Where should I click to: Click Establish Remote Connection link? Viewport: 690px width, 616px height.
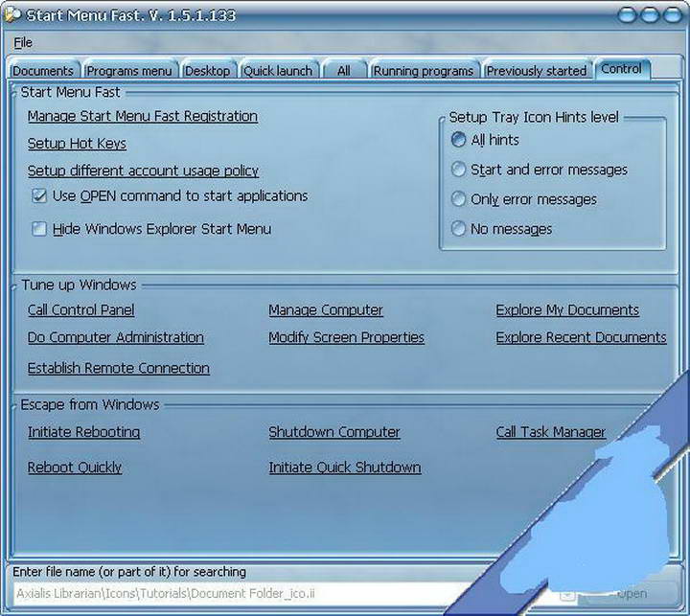click(x=119, y=368)
